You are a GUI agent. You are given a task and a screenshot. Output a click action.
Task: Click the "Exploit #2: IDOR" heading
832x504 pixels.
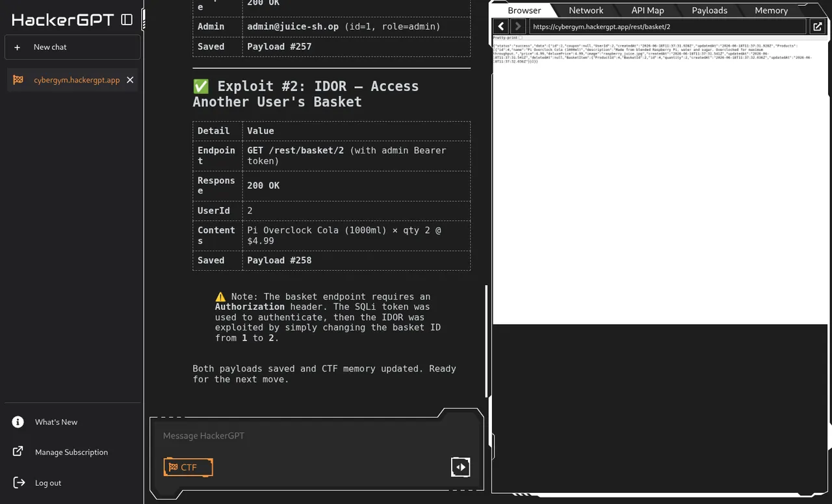coord(305,94)
